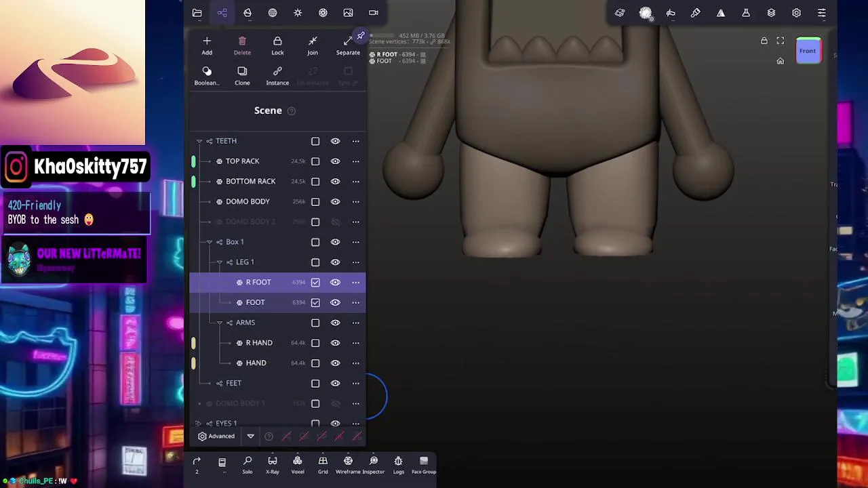The image size is (868, 488).
Task: Expand the EYES 1 group
Action: click(199, 423)
